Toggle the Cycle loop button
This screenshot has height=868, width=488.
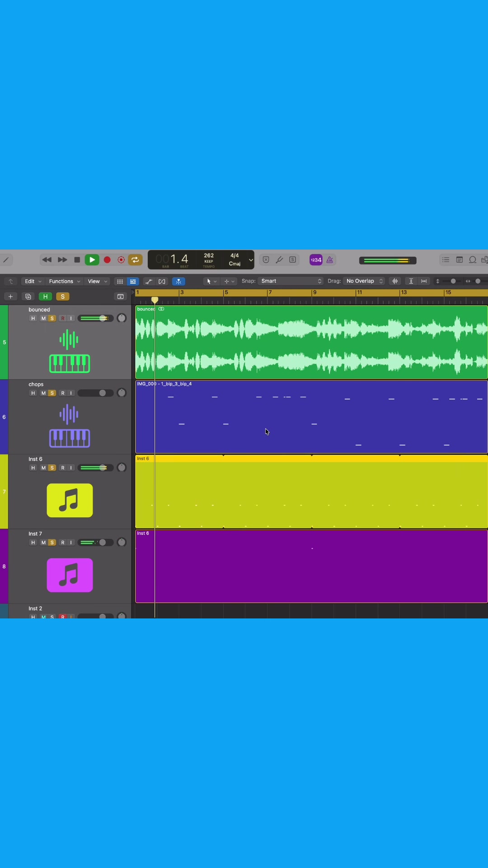[135, 260]
